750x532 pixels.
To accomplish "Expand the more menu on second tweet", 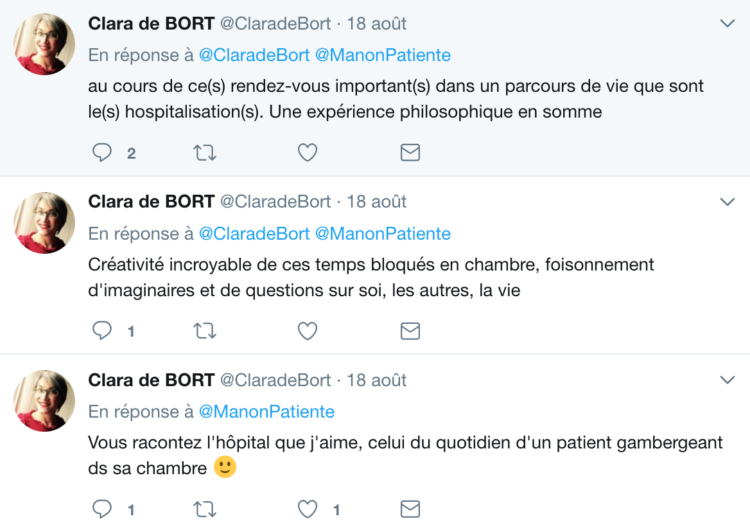I will pyautogui.click(x=728, y=202).
